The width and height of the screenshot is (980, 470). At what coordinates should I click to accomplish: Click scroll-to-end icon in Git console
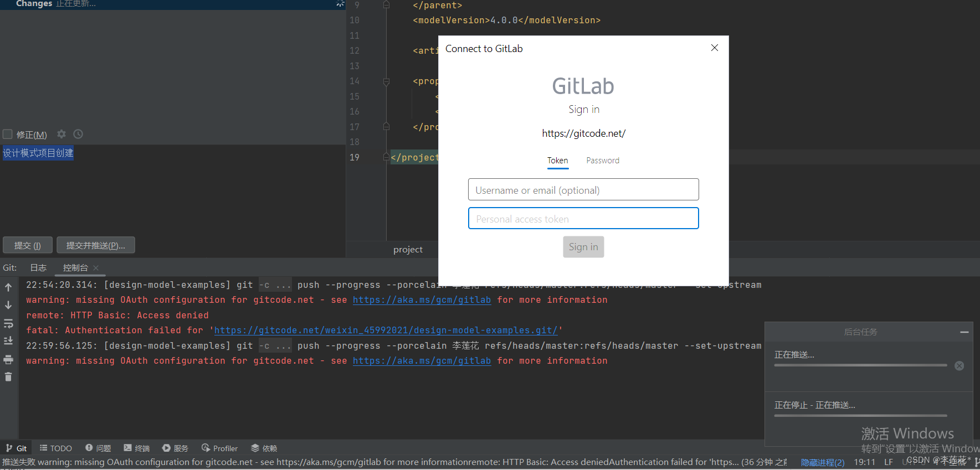pyautogui.click(x=8, y=341)
